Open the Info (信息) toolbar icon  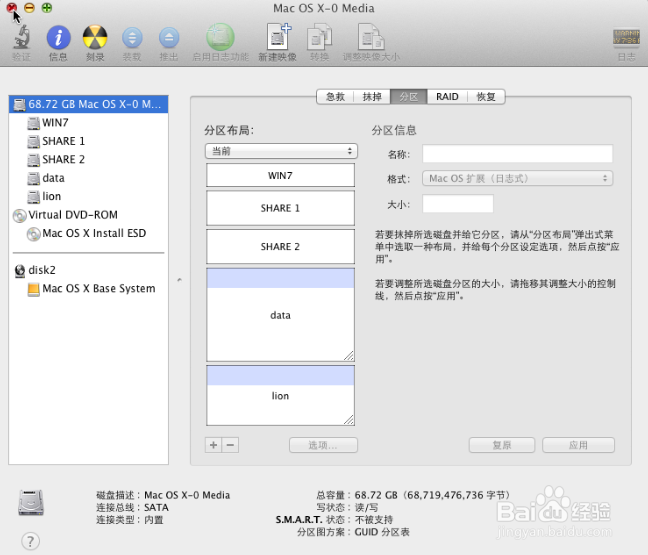[58, 37]
